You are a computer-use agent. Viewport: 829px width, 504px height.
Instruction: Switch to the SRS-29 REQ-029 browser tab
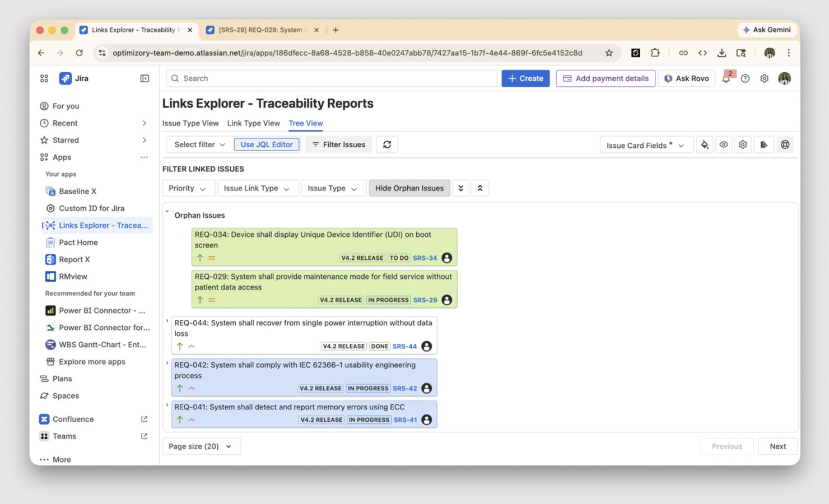262,30
